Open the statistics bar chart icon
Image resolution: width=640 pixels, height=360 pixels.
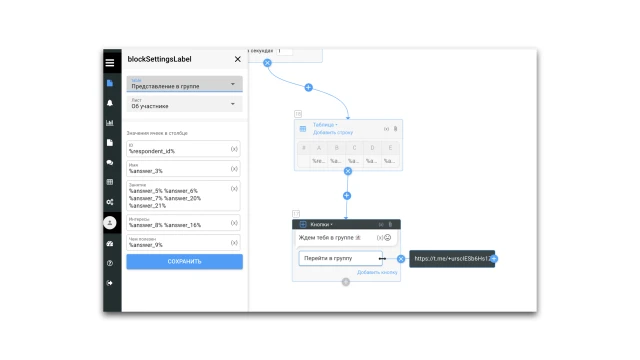(x=110, y=123)
